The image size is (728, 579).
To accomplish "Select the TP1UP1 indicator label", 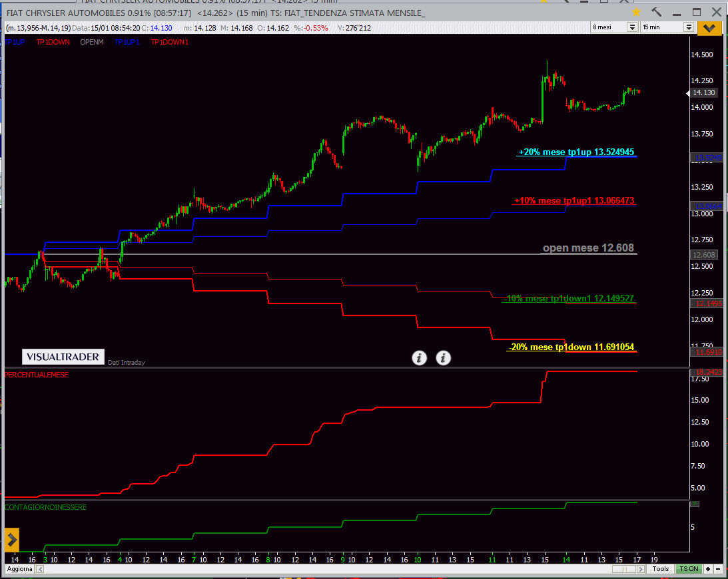I will point(127,42).
